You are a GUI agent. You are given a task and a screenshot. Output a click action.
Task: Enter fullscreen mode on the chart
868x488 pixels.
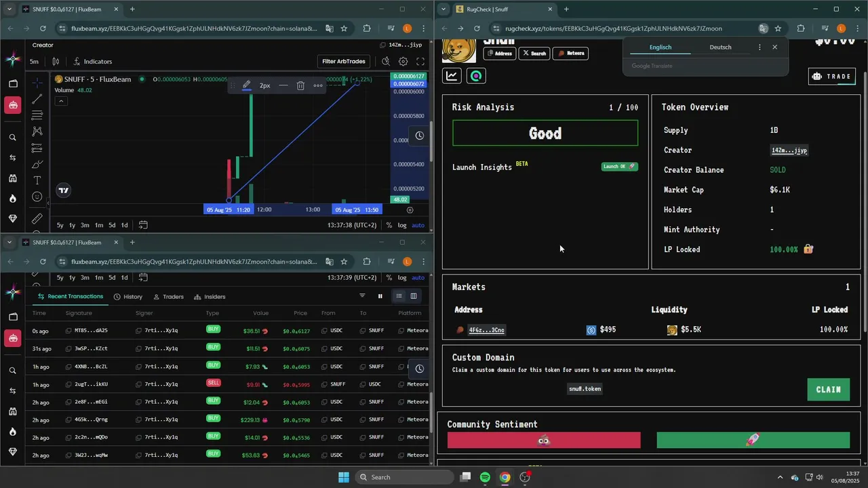tap(420, 61)
